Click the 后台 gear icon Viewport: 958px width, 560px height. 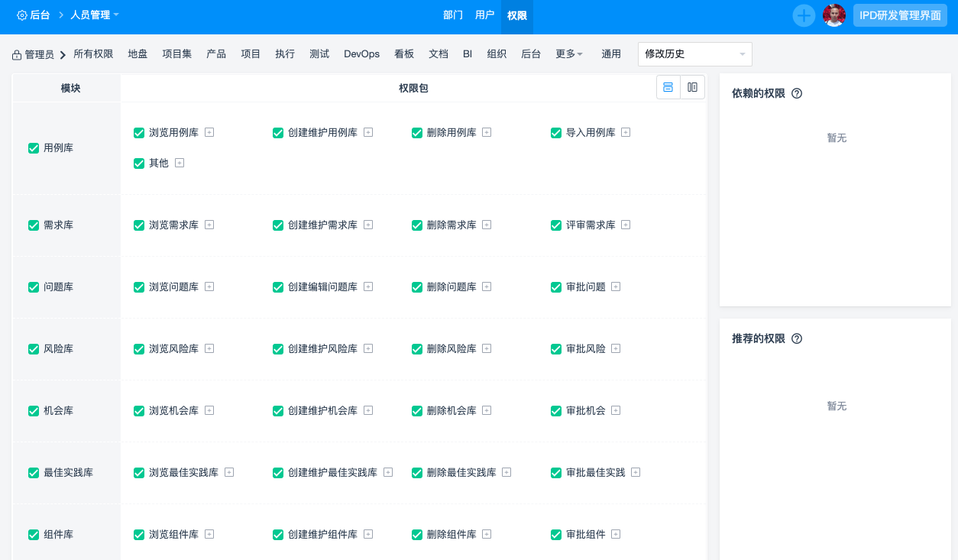[21, 15]
